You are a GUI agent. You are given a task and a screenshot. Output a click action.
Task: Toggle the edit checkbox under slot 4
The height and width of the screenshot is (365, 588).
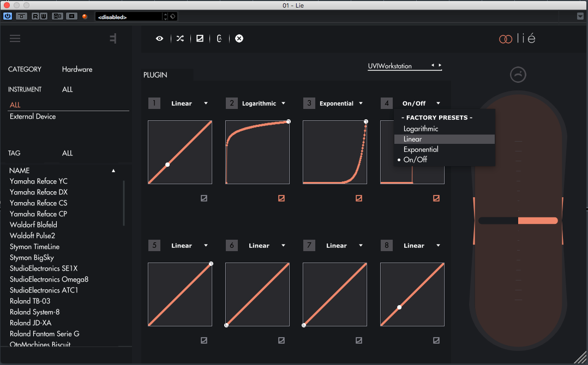click(x=436, y=198)
